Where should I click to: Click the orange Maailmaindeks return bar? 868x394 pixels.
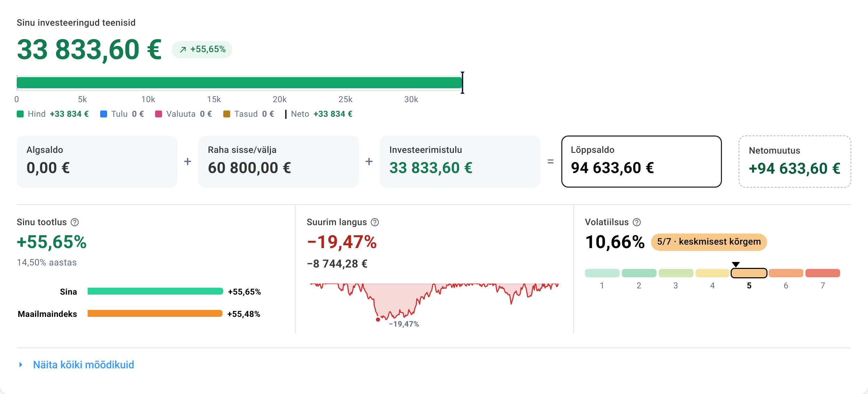(x=155, y=313)
